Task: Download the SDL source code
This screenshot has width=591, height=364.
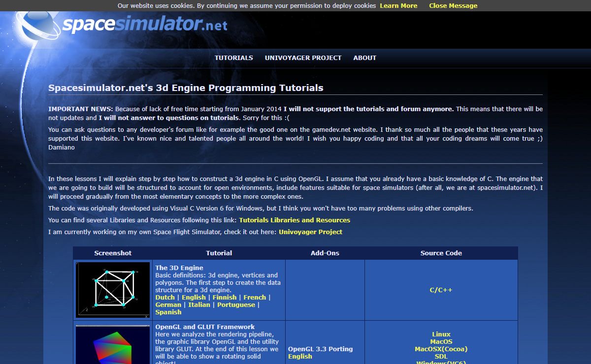Action: point(441,357)
